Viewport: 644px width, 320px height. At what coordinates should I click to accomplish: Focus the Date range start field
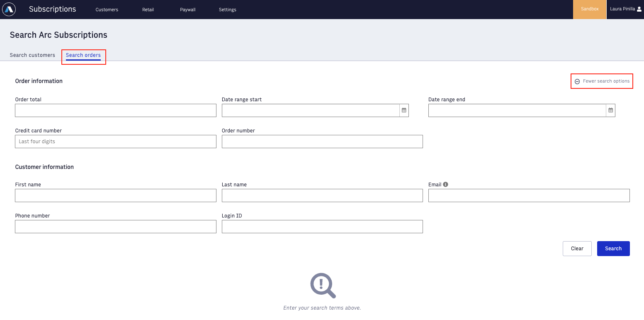[x=311, y=110]
